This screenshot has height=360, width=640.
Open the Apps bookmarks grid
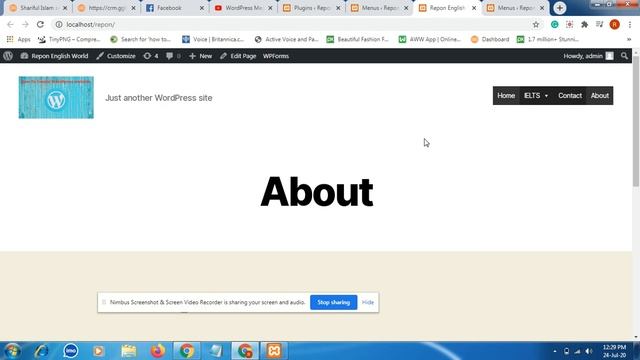coord(18,39)
